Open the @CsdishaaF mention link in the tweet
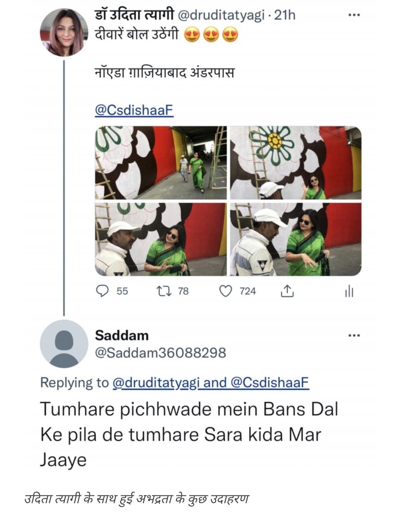420x516 pixels. coord(134,110)
